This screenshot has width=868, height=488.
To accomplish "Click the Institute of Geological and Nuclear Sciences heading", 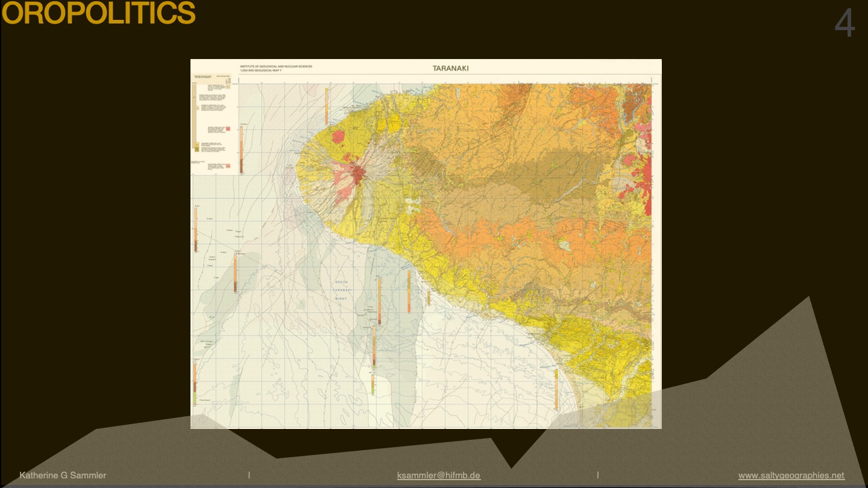I will 275,66.
